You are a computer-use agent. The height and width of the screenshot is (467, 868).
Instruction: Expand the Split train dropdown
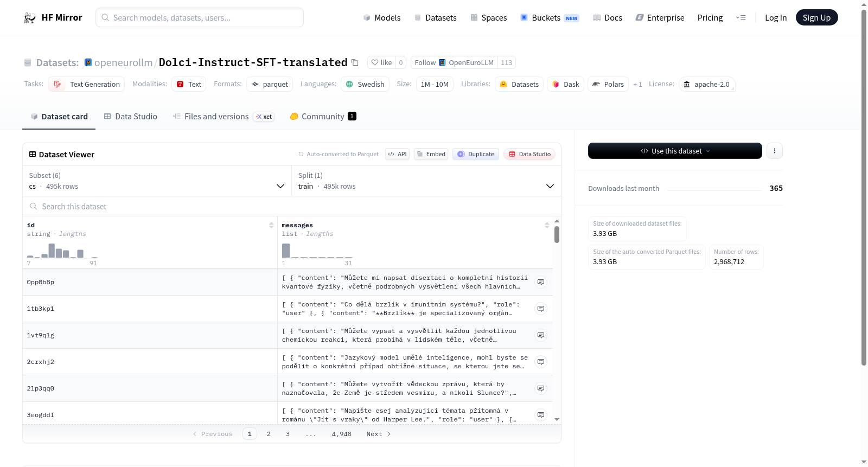coord(426,181)
